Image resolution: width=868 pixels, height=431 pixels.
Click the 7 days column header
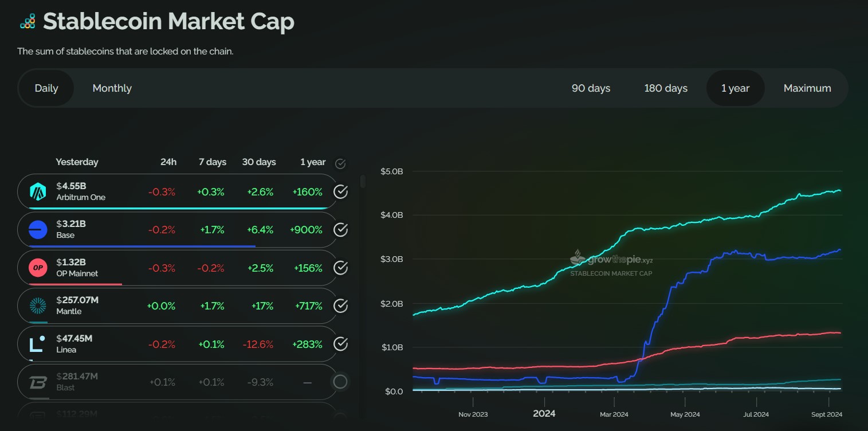coord(213,162)
